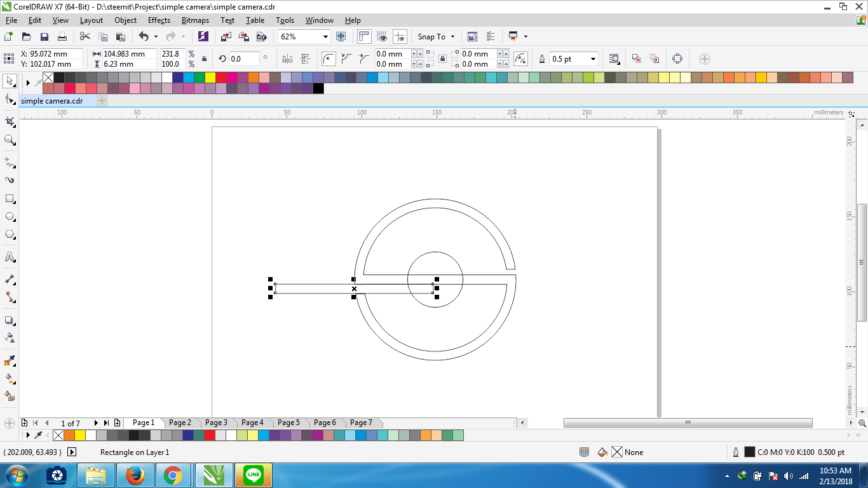Viewport: 868px width, 488px height.
Task: Click the black swatch in the palette
Action: click(x=318, y=88)
